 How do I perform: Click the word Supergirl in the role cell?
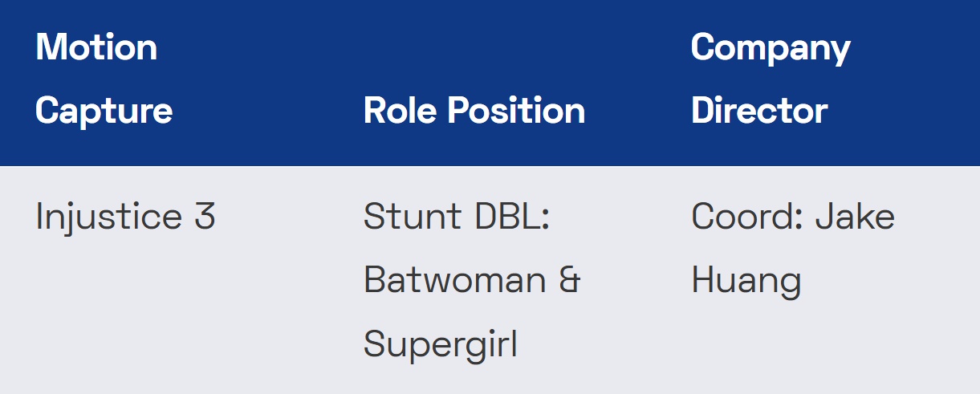coord(441,344)
